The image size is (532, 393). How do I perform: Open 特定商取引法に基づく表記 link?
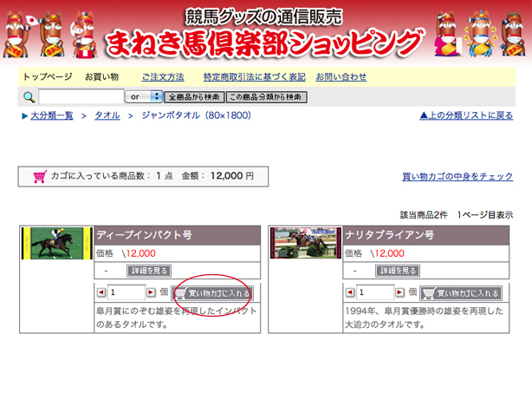(255, 77)
